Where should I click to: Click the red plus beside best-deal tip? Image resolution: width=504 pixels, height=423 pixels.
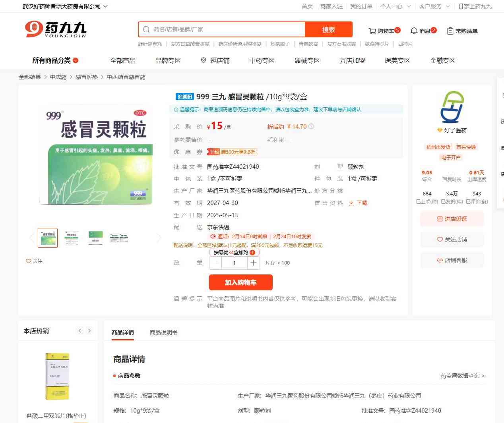(252, 253)
